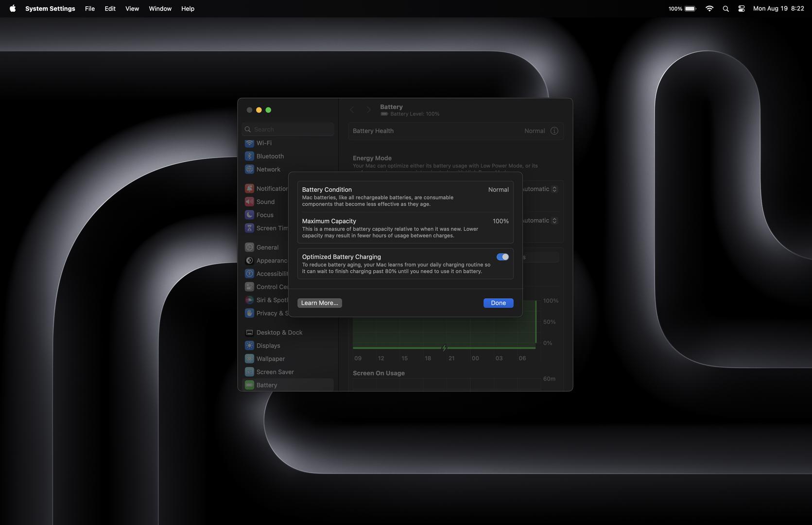812x525 pixels.
Task: Click the Wi-Fi icon in sidebar
Action: click(x=249, y=143)
